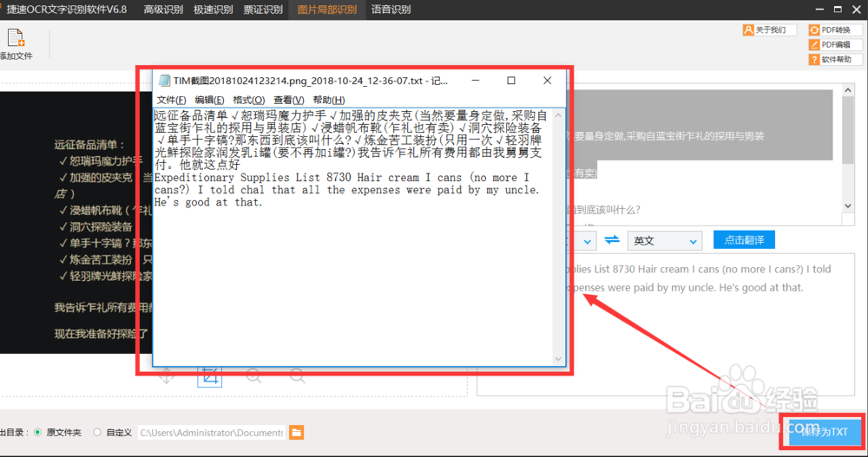The width and height of the screenshot is (868, 457).
Task: Select the 原文件夹 radio option
Action: [37, 433]
